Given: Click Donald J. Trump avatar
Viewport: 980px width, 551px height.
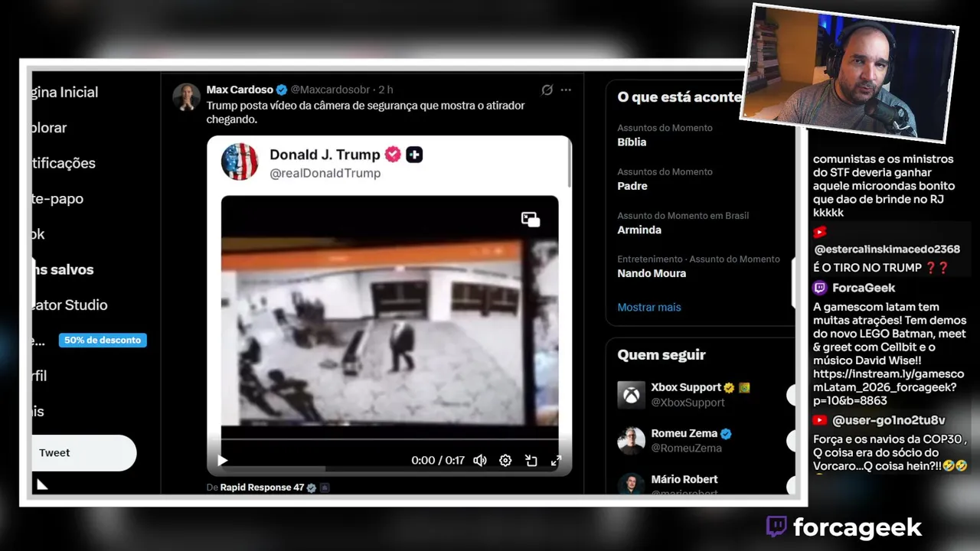Looking at the screenshot, I should (x=240, y=161).
